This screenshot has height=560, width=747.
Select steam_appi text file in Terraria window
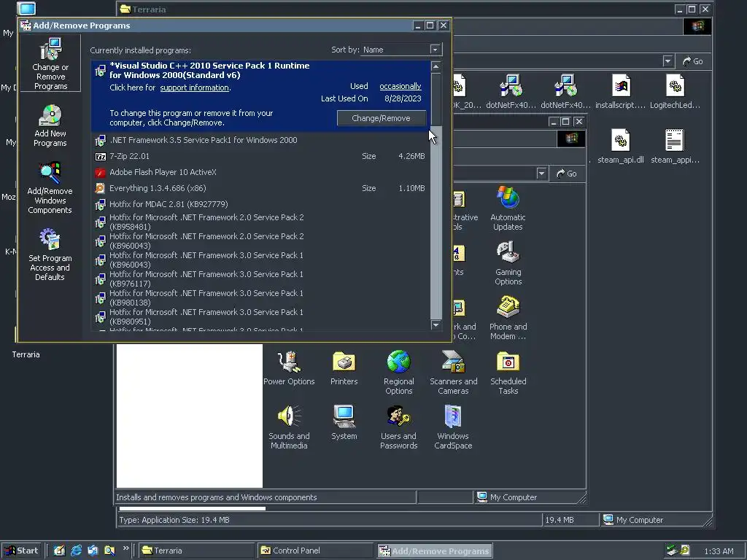coord(675,147)
